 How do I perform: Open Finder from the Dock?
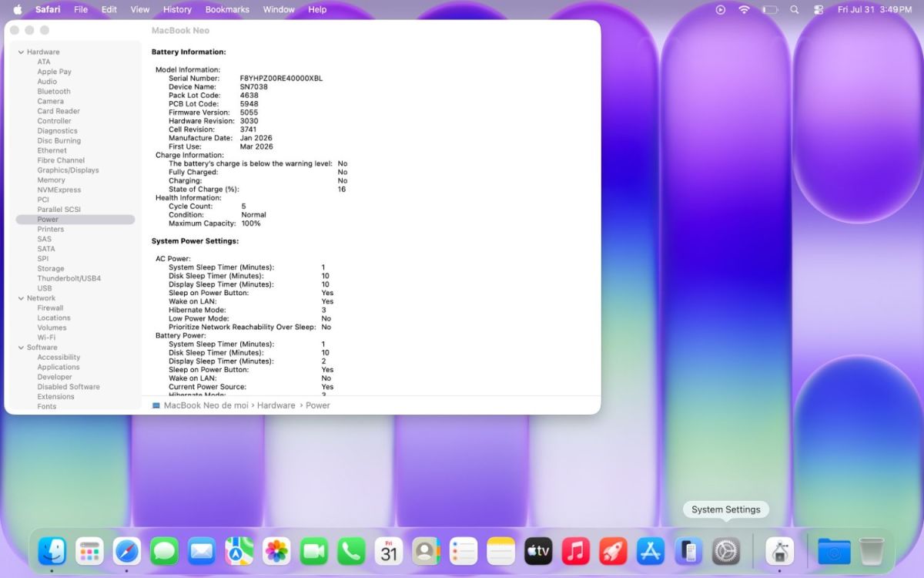pos(52,551)
